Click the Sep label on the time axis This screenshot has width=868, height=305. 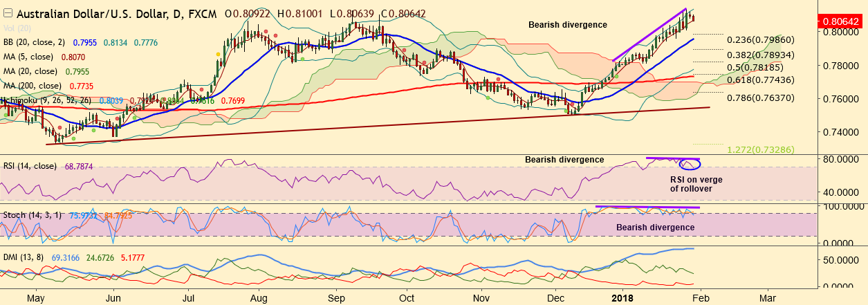coord(335,297)
